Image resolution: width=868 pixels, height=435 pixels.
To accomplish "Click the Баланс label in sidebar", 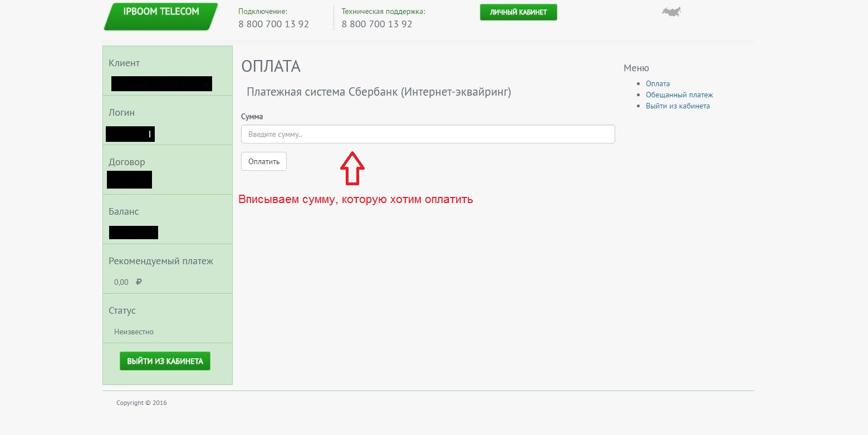I will pyautogui.click(x=124, y=211).
